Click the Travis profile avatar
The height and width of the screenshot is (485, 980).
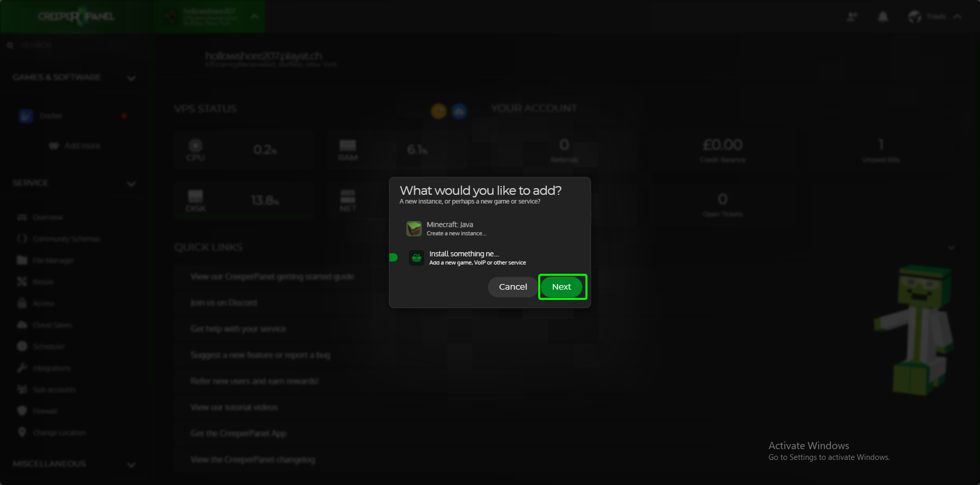(915, 17)
